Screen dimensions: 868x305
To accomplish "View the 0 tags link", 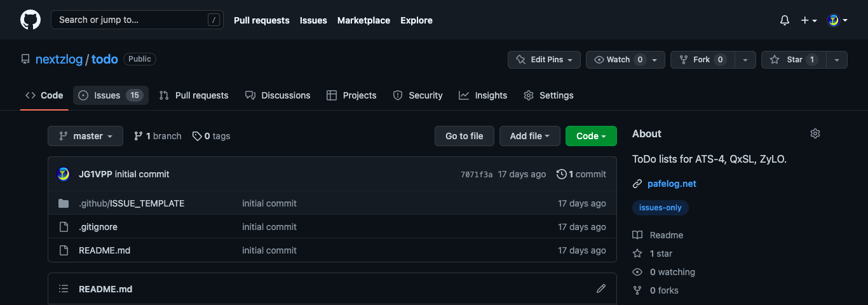I will click(x=212, y=136).
